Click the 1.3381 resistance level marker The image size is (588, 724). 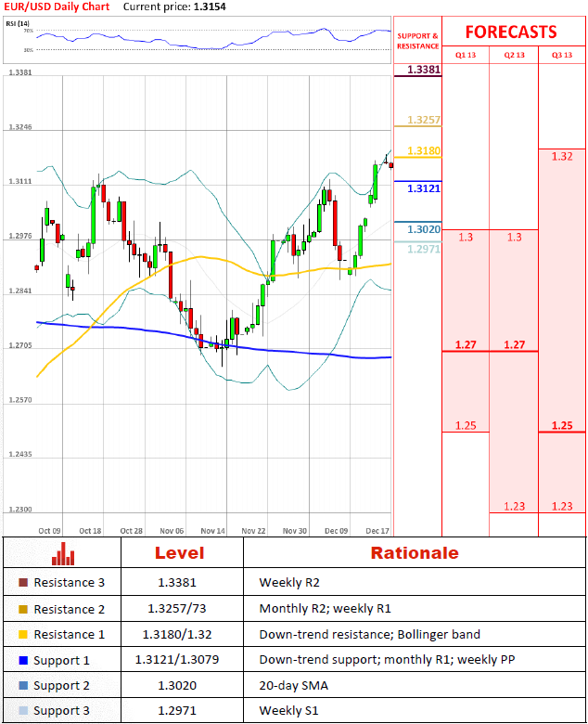pos(424,70)
